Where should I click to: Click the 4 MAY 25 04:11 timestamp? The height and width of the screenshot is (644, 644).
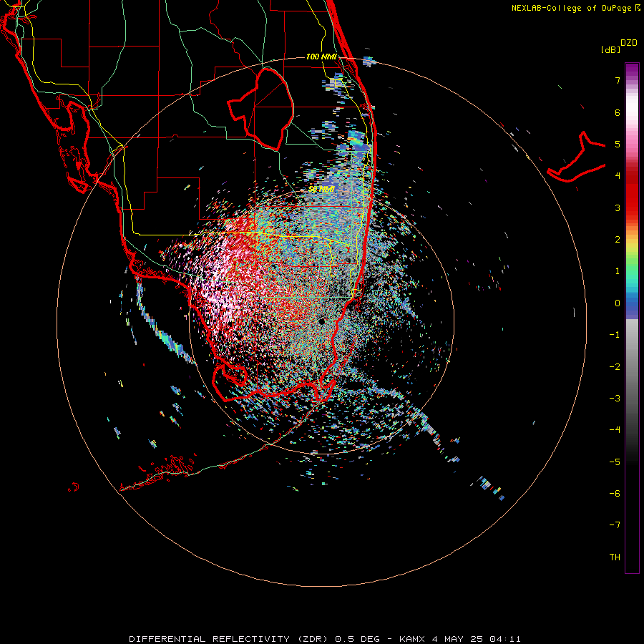pos(477,639)
